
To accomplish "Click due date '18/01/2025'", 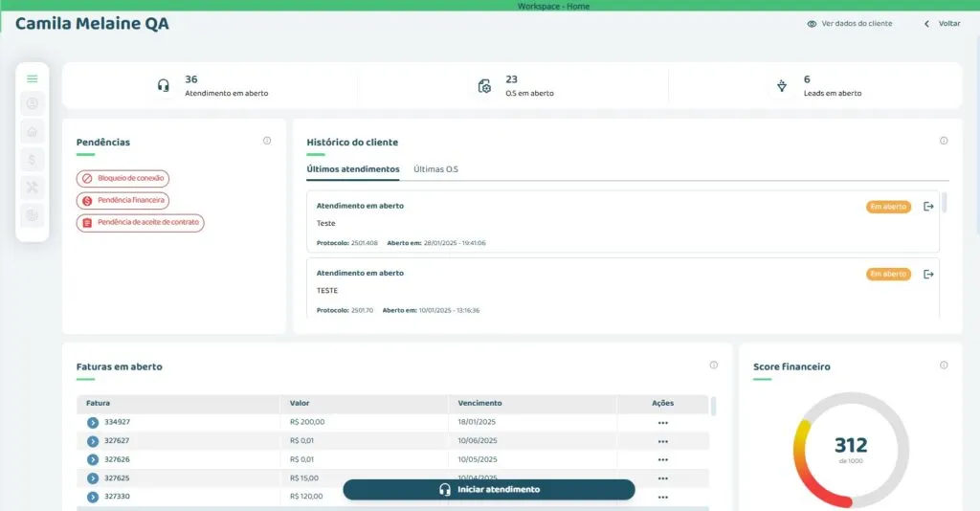I will 477,422.
